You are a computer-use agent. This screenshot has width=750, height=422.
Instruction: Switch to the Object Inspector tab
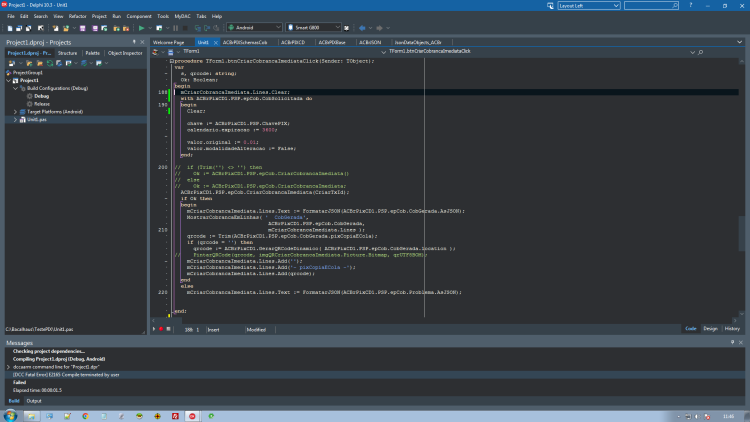click(125, 53)
